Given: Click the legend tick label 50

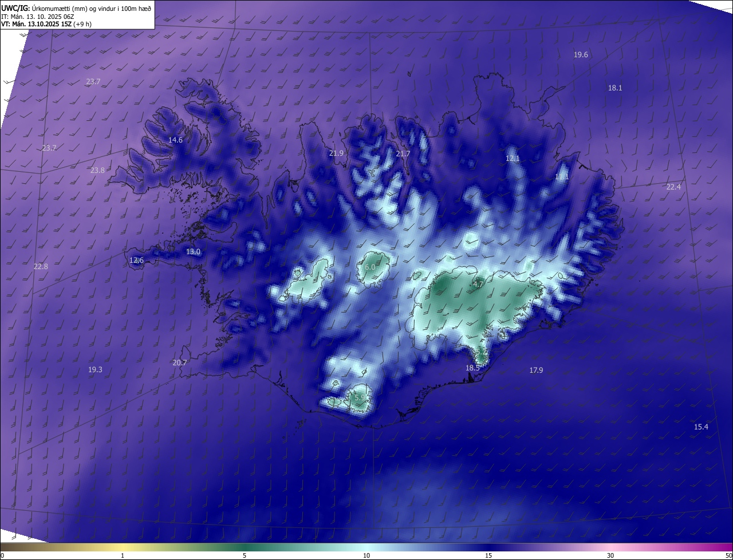Looking at the screenshot, I should 728,555.
